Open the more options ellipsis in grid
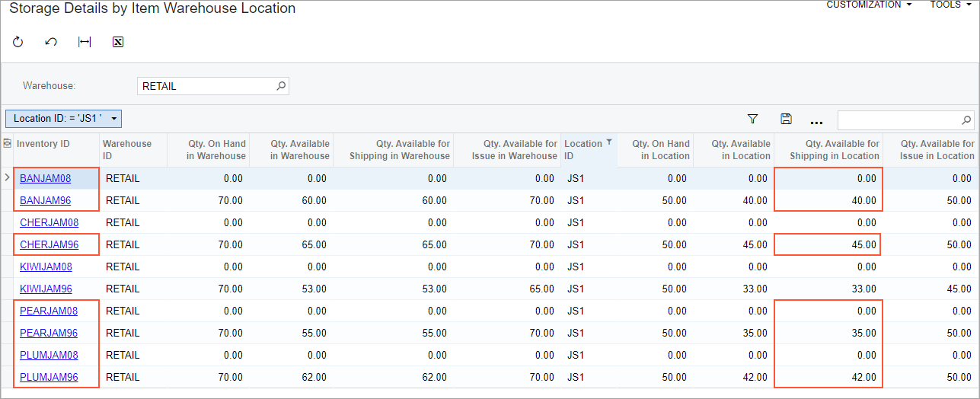The height and width of the screenshot is (399, 980). [816, 120]
